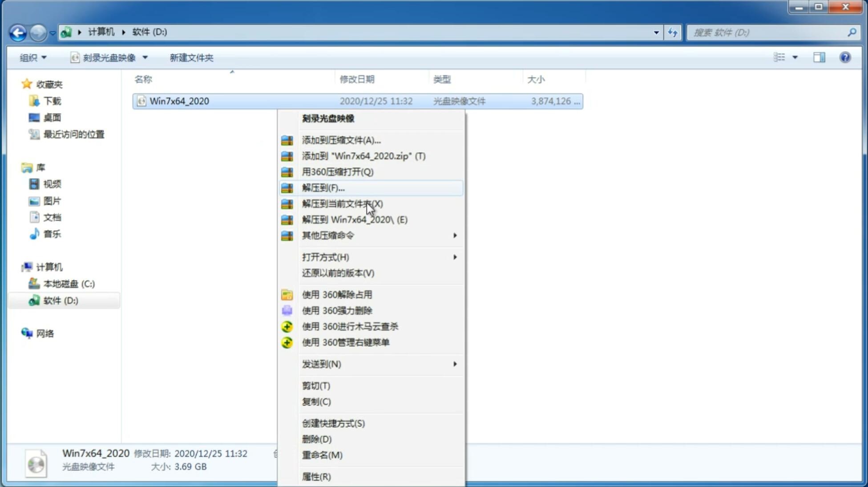Click 新建文件夹 button
Screen dimensions: 868x487
pos(192,57)
